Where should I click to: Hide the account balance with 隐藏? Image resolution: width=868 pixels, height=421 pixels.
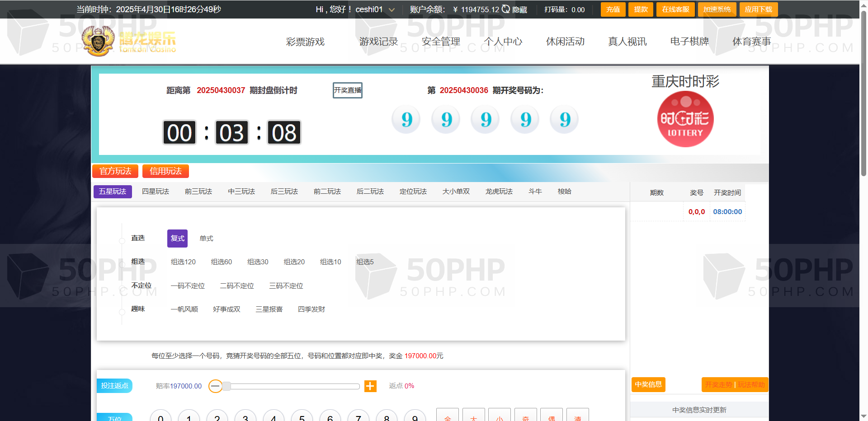coord(520,9)
